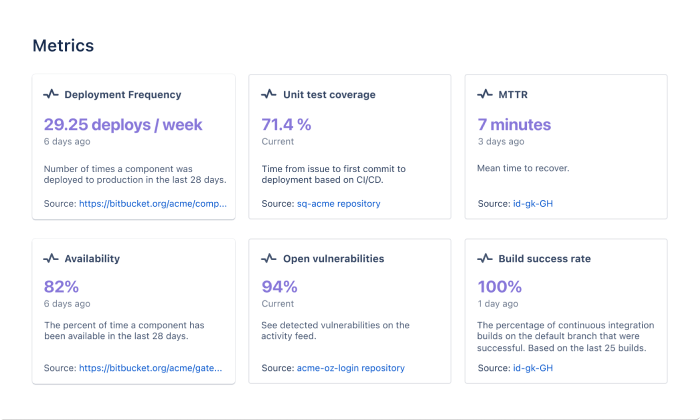Viewport: 700px width, 420px height.
Task: Click the Metrics section heading
Action: pyautogui.click(x=63, y=46)
